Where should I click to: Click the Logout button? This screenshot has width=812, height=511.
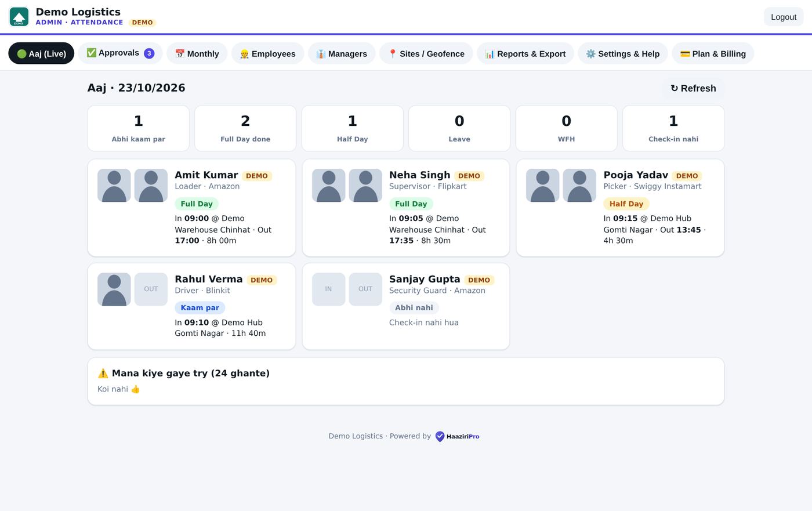click(784, 17)
